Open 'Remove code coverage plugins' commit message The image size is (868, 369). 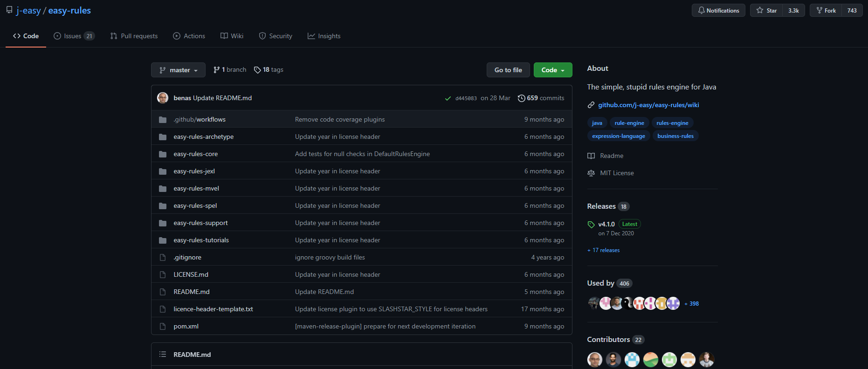[x=340, y=120]
